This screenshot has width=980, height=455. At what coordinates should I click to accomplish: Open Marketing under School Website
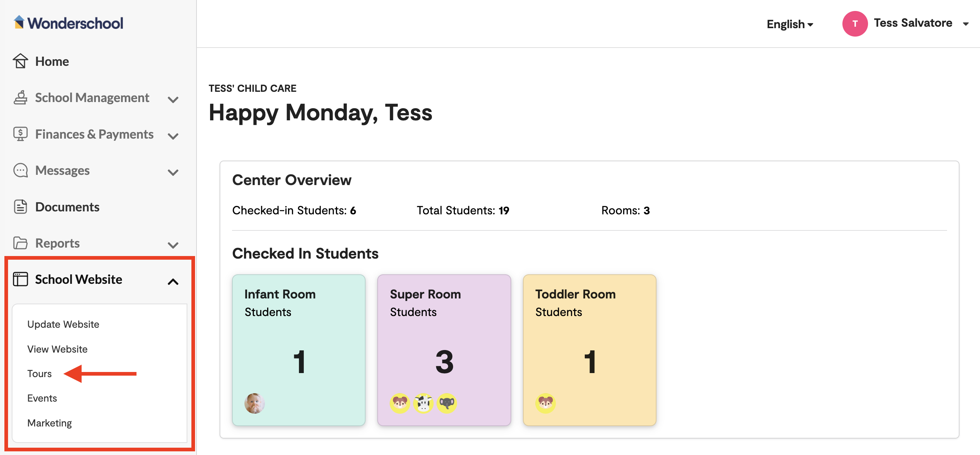(49, 423)
